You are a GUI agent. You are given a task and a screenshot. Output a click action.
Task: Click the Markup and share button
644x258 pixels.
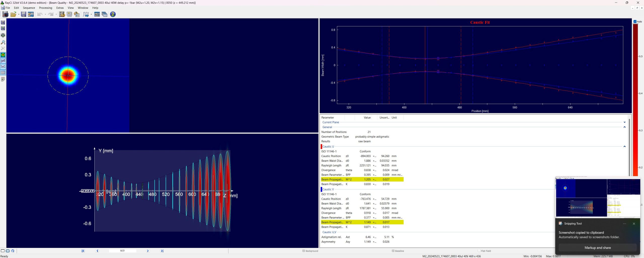[597, 248]
